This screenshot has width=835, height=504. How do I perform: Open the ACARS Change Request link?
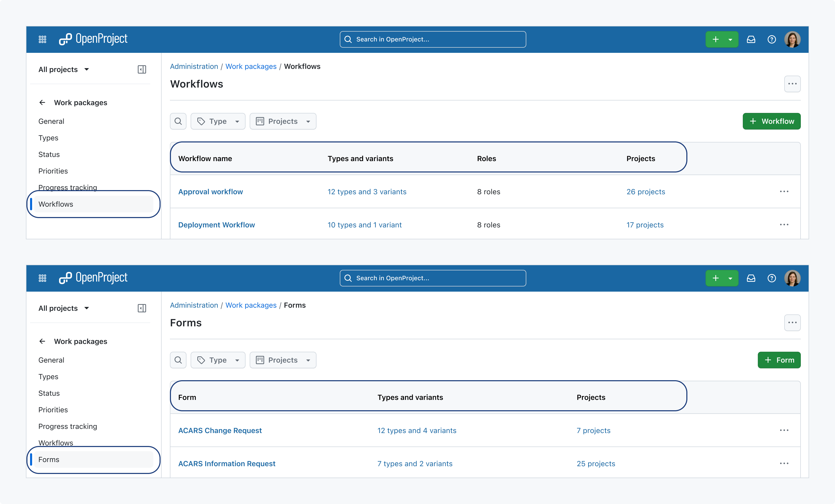click(220, 430)
